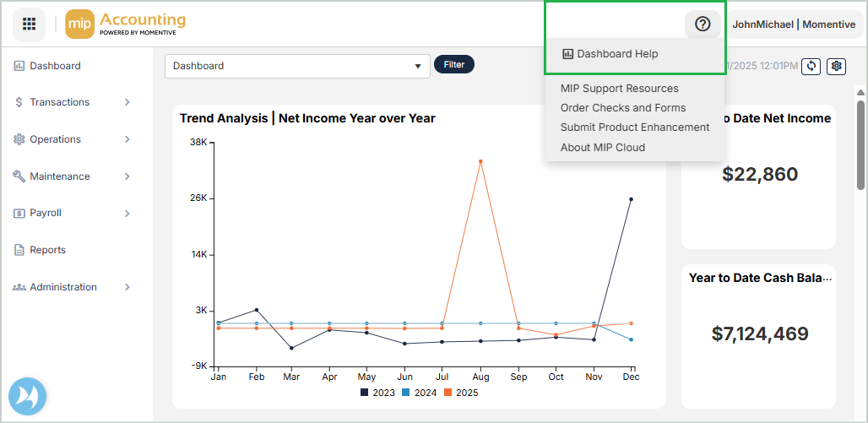Click the question mark help icon
868x423 pixels.
pos(703,24)
